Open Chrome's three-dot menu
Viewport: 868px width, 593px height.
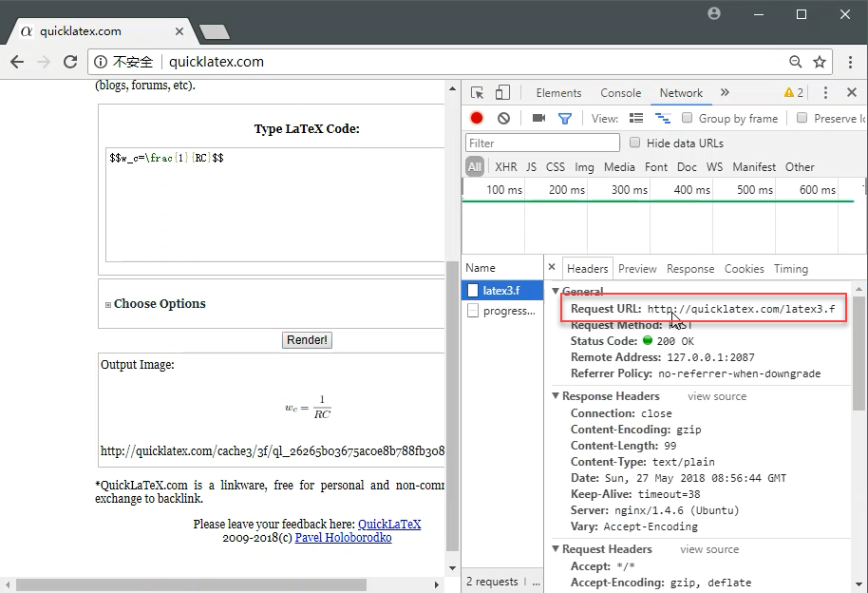(850, 62)
